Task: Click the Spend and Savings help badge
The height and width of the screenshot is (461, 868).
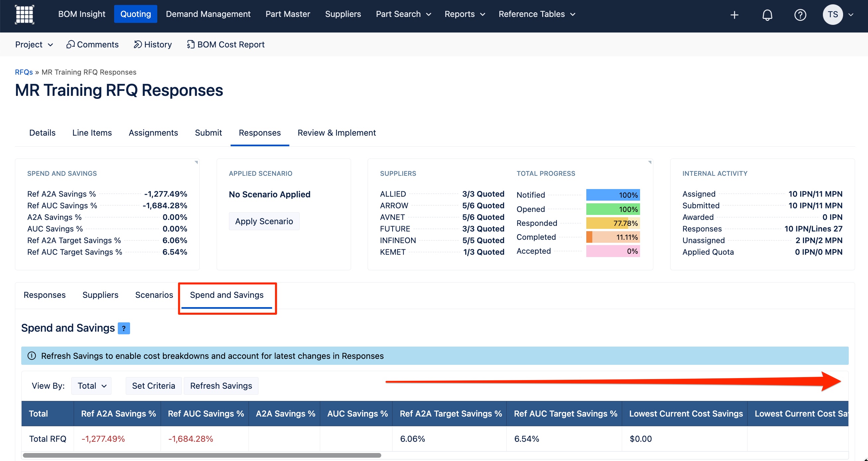Action: (x=124, y=328)
